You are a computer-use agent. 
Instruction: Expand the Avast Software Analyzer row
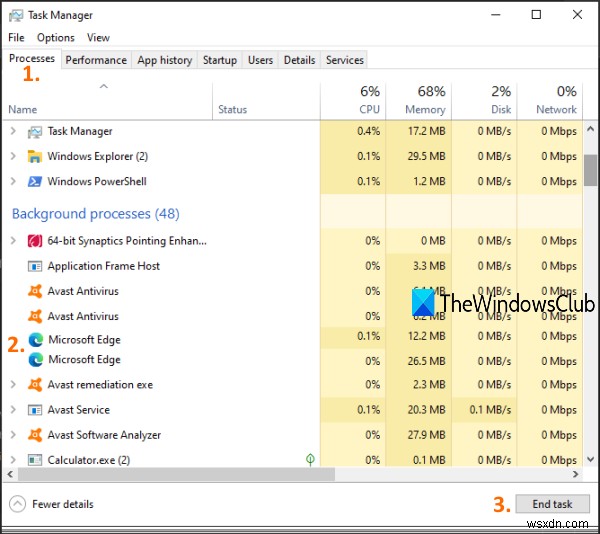click(x=13, y=435)
